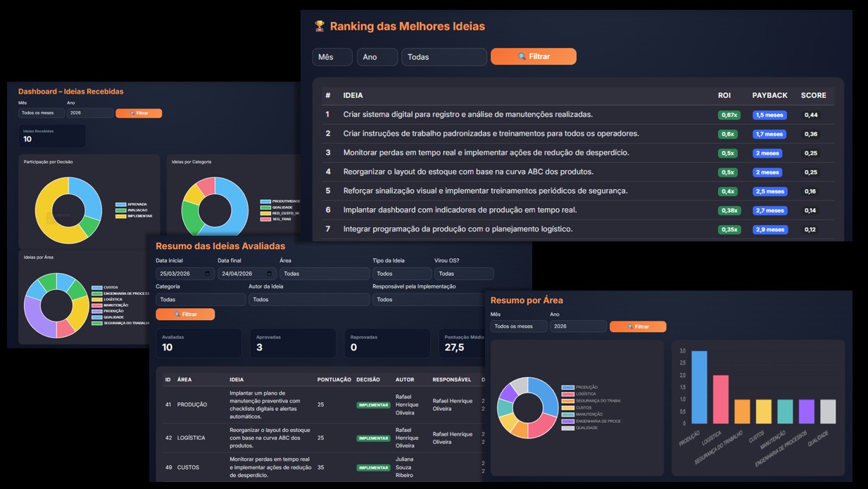Open Todos os meses dropdown in Dashboard
The image size is (868, 489).
click(x=42, y=113)
